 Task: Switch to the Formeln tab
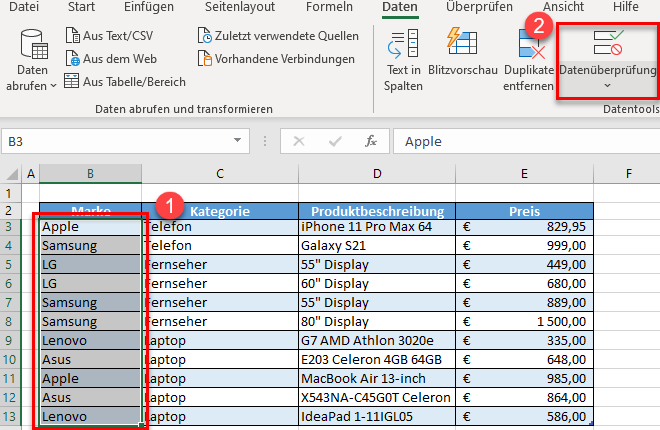point(329,7)
